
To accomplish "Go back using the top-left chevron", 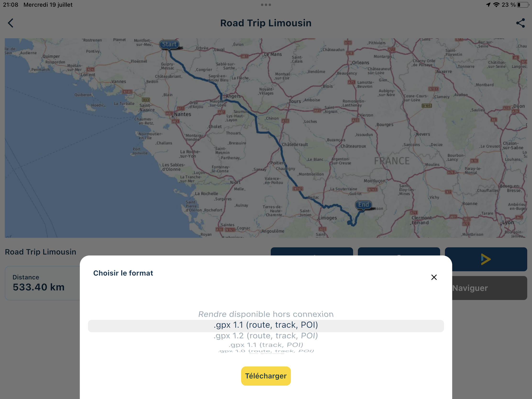I will pyautogui.click(x=11, y=23).
